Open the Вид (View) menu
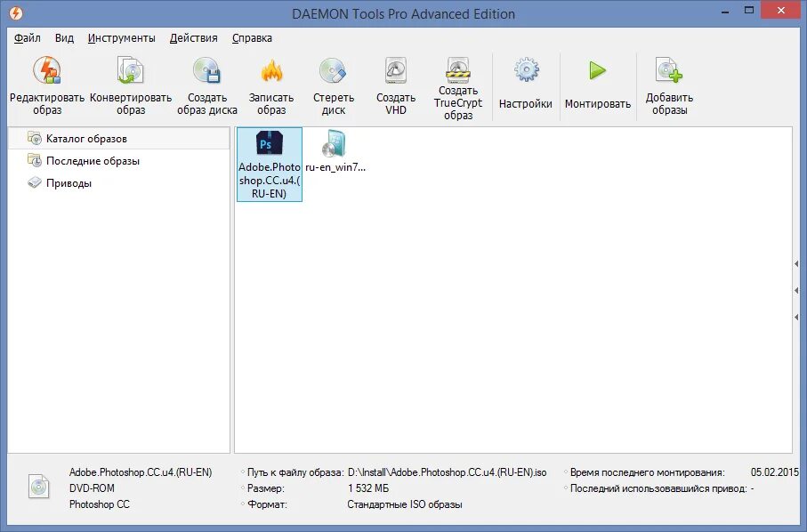The height and width of the screenshot is (532, 807). [64, 38]
